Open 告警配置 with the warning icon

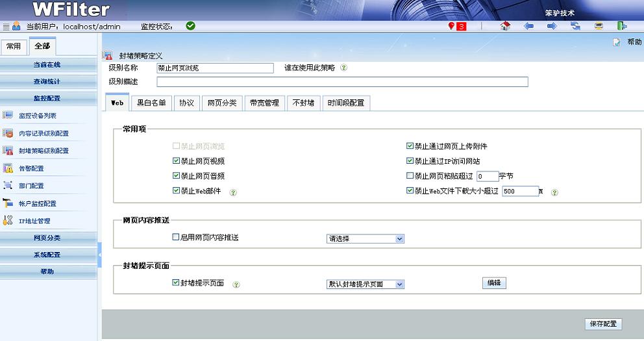click(x=31, y=168)
